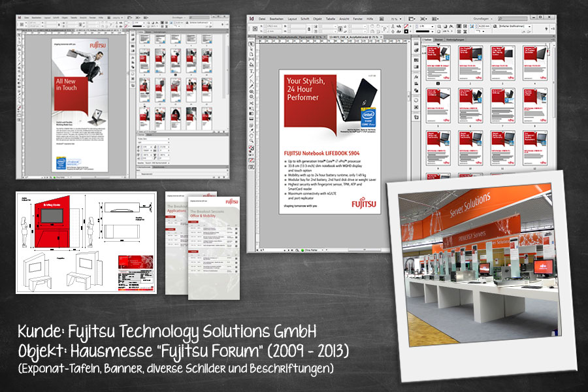
Task: Click the Bridge icon in LIFEBOOK window's menu bar
Action: (x=382, y=18)
